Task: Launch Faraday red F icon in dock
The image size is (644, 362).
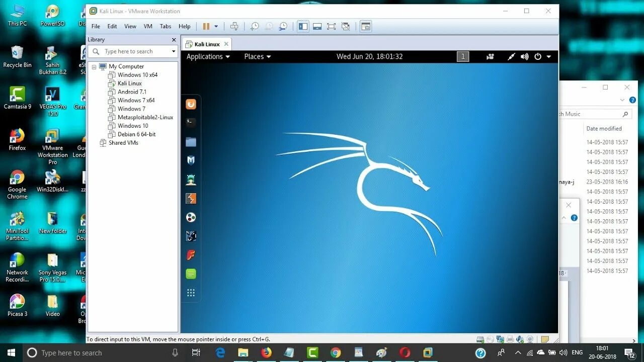Action: click(191, 255)
